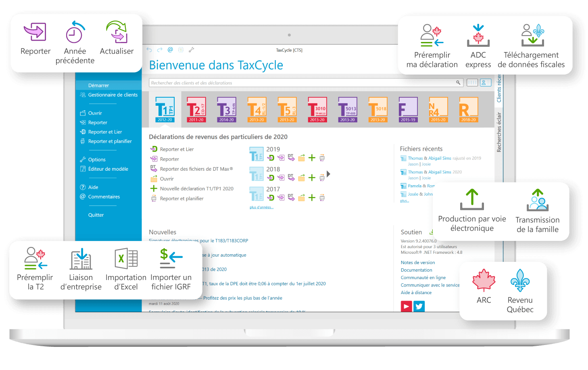This screenshot has height=370, width=588.
Task: Open the YouTube icon under Soutien
Action: point(406,307)
